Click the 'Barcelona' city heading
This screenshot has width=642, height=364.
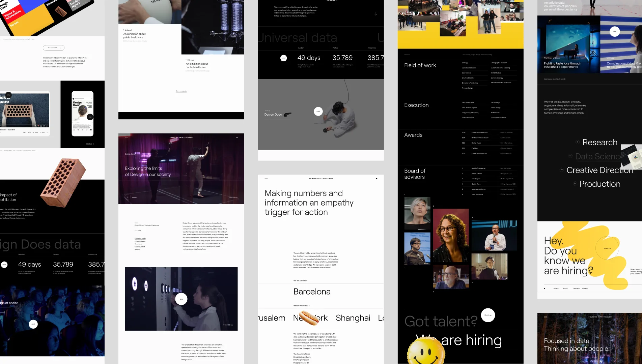312,292
